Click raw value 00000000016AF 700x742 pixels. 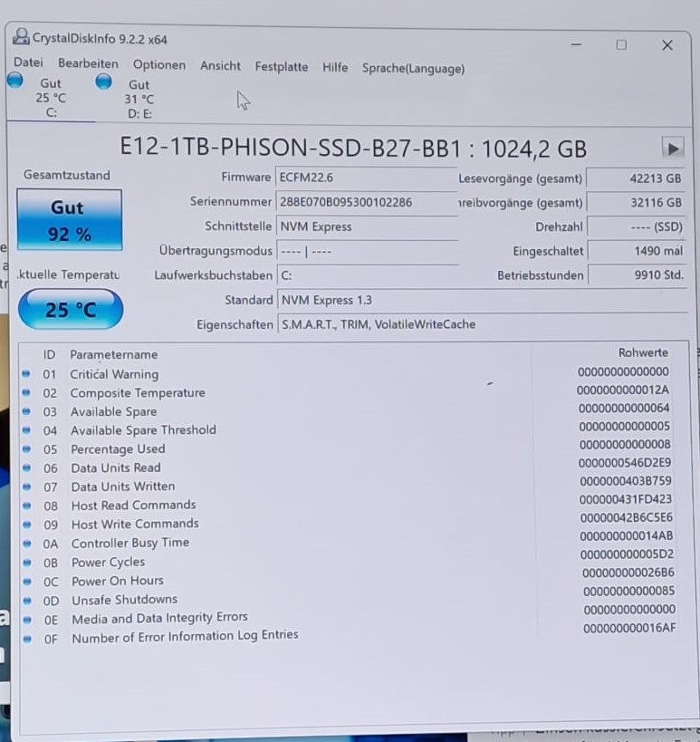click(x=629, y=628)
